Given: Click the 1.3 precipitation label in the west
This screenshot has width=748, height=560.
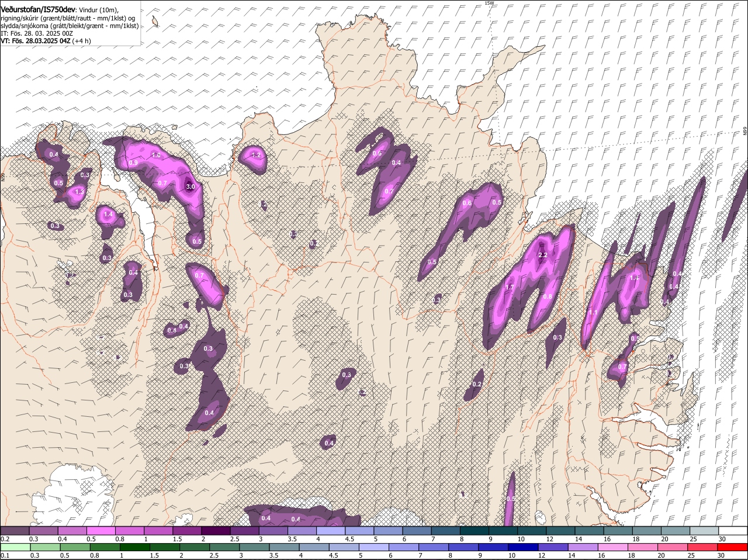Looking at the screenshot, I should pyautogui.click(x=80, y=191).
